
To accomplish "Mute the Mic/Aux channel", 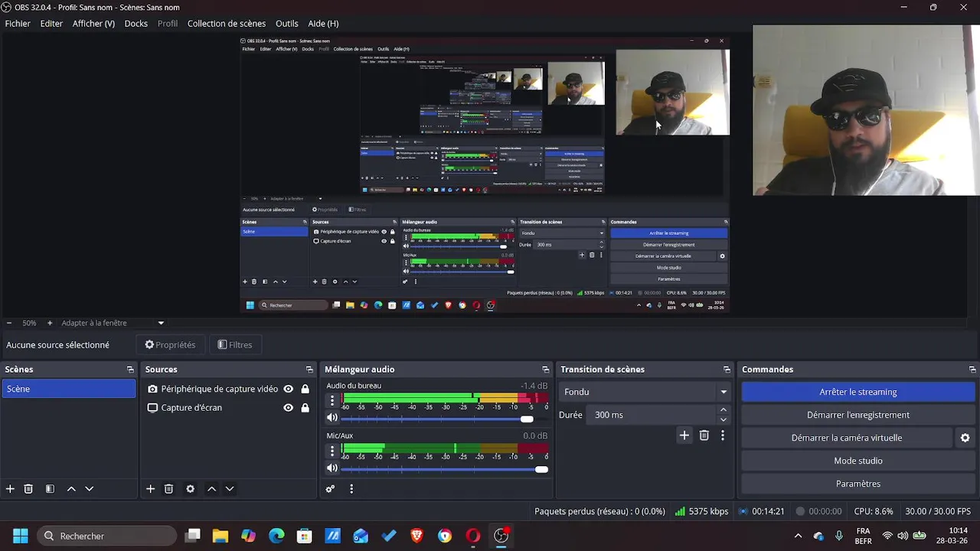I will (x=332, y=468).
